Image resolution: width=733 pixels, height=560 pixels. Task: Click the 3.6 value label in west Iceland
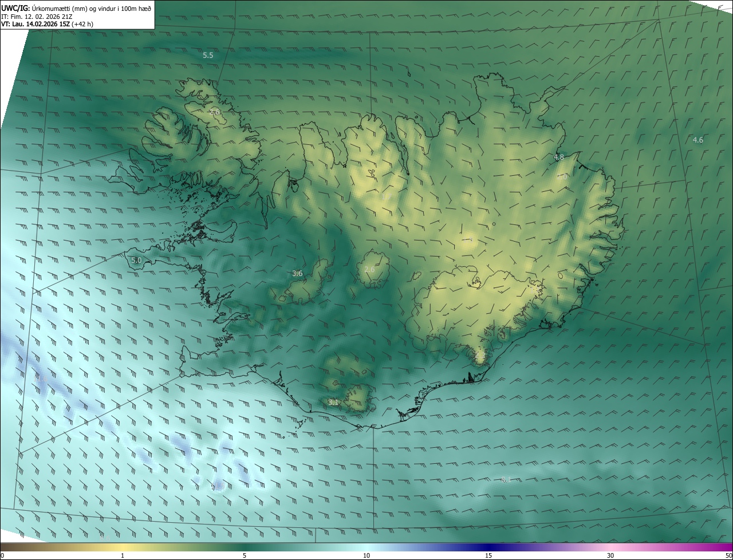click(297, 274)
